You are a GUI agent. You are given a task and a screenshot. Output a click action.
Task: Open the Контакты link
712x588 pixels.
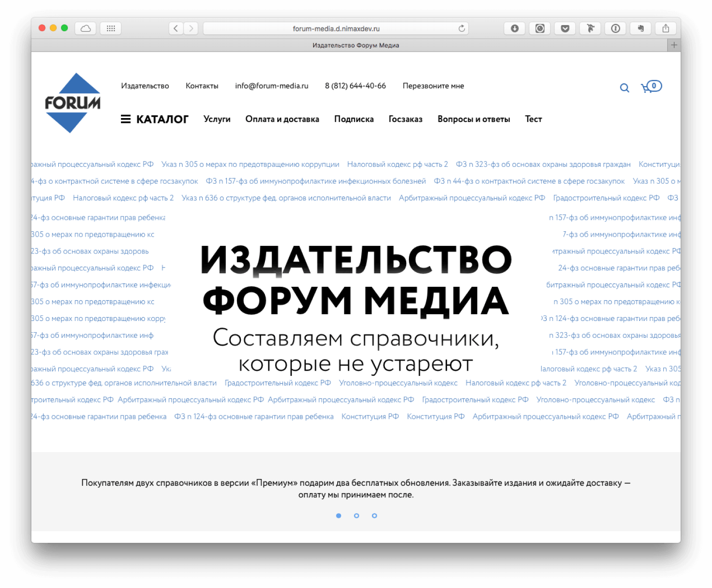point(202,86)
